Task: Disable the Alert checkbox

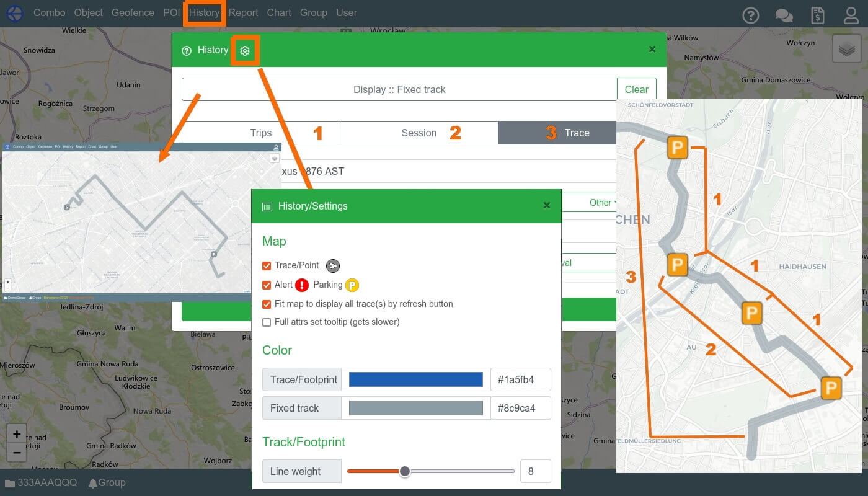Action: tap(267, 285)
